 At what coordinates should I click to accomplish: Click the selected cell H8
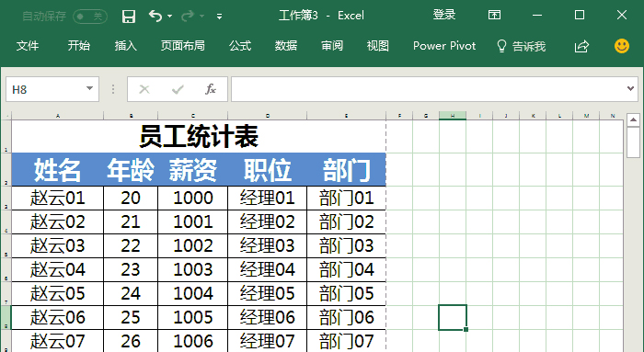[453, 317]
